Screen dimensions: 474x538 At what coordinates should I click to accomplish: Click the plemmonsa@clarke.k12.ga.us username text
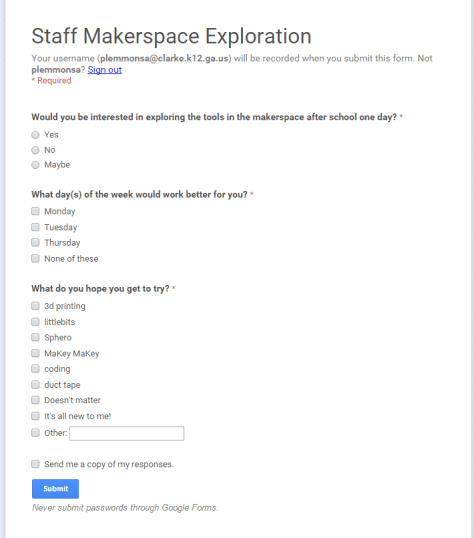coord(164,58)
